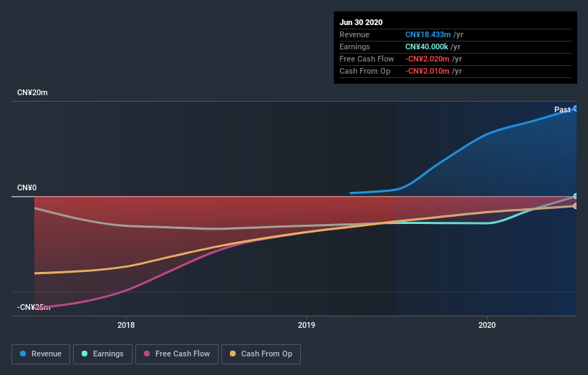This screenshot has width=588, height=375.
Task: Click the CN¥20m axis label
Action: (32, 92)
